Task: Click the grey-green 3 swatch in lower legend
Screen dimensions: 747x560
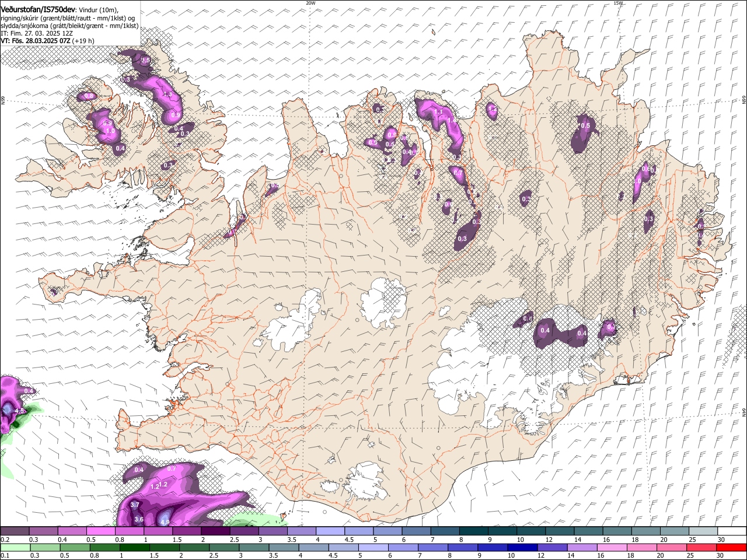Action: coord(254,548)
